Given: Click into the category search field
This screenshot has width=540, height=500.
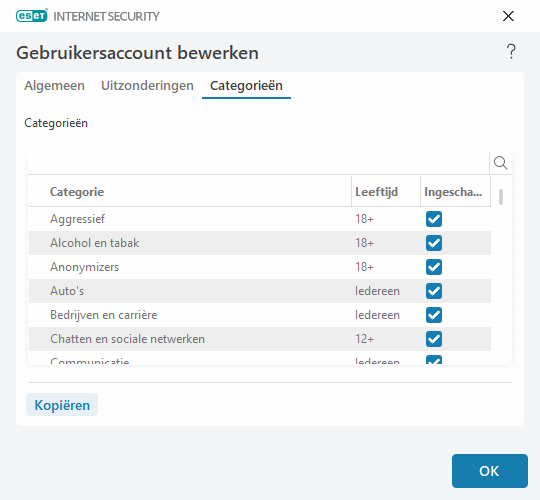Looking at the screenshot, I should click(258, 163).
